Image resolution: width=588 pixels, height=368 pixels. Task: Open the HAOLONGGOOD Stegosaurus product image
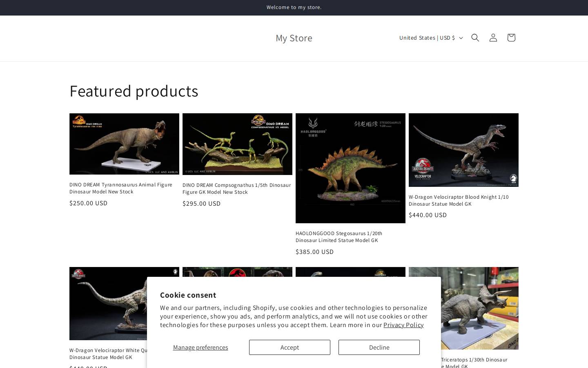point(350,168)
